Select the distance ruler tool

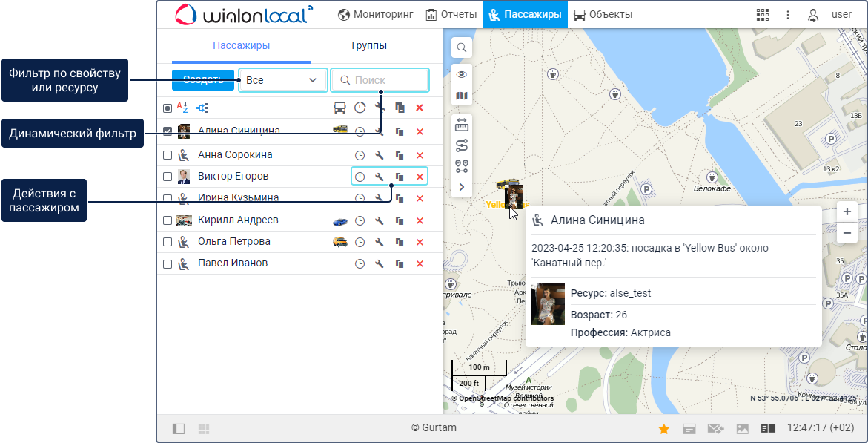pos(462,125)
